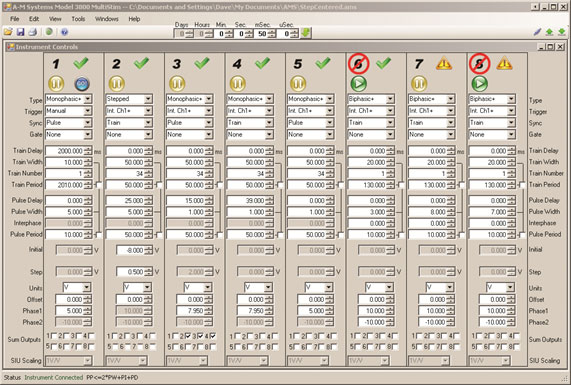
Task: Toggle the pulse link checkbox beside channel 2 Pulse Period
Action: click(159, 235)
